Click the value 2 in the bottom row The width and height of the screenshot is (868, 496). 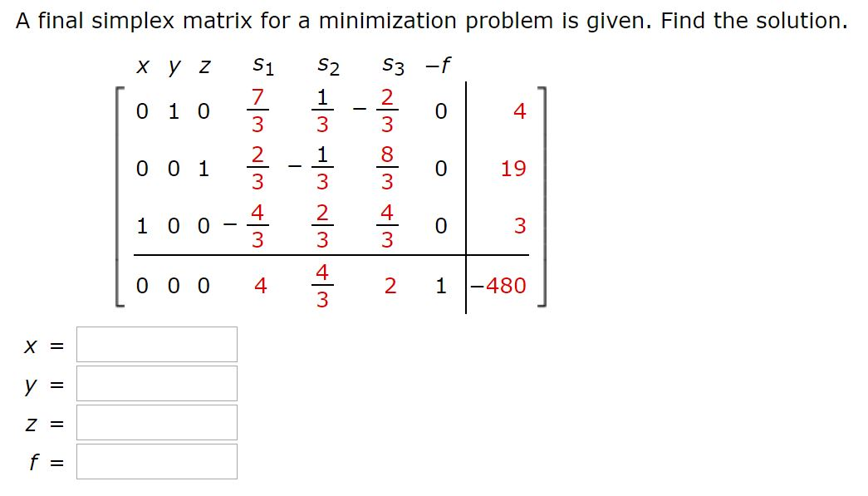point(390,285)
